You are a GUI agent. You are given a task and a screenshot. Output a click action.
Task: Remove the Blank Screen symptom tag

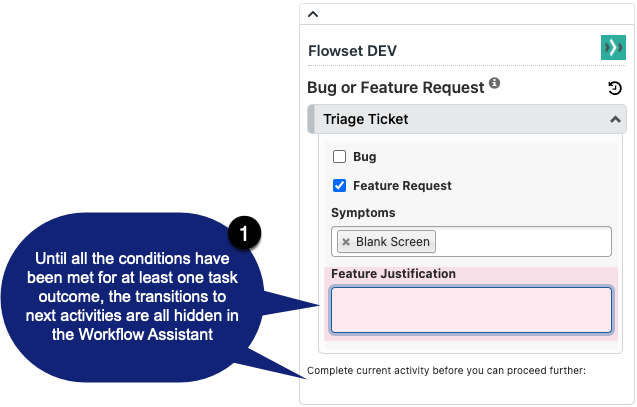coord(346,242)
